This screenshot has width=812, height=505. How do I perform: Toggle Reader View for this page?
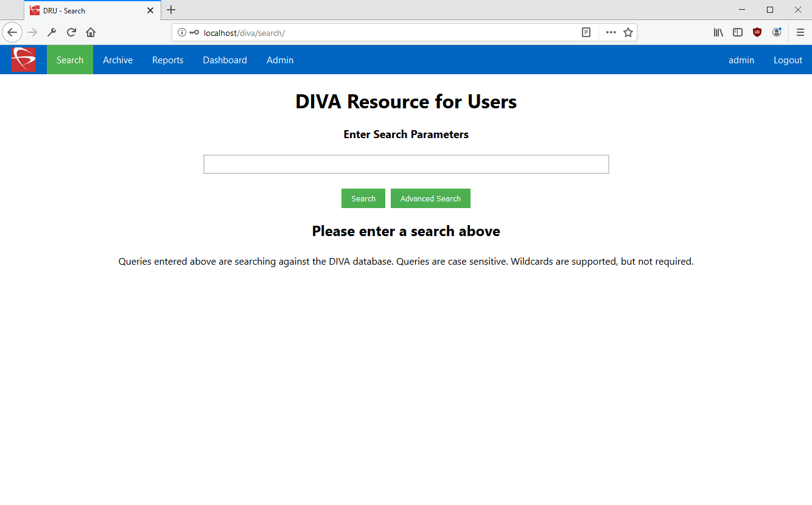586,32
